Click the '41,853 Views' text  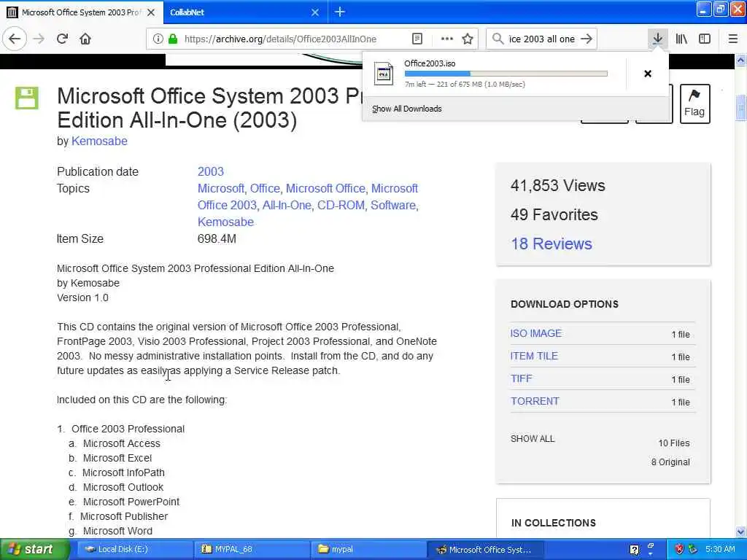click(558, 185)
